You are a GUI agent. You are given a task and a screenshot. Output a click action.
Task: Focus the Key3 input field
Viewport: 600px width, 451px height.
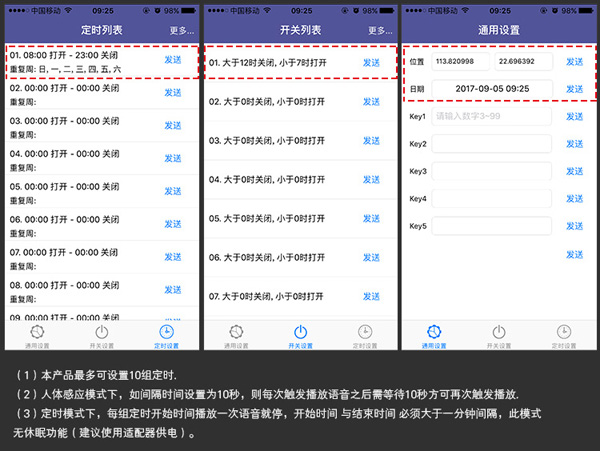pos(492,171)
